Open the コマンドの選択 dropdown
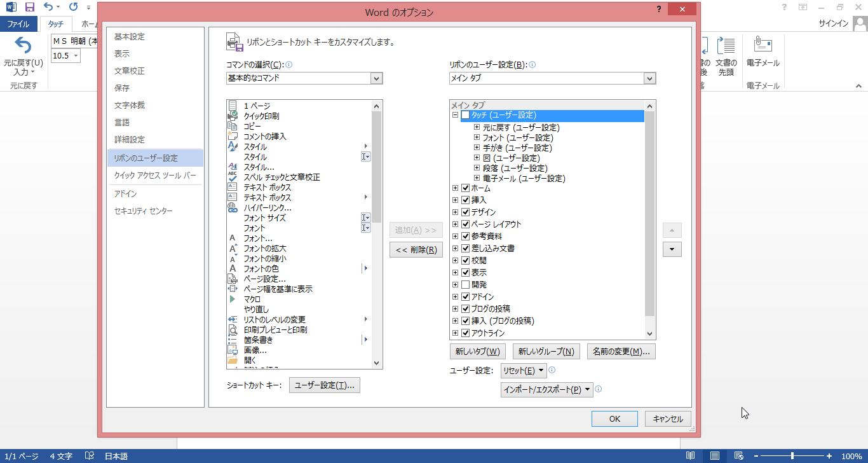This screenshot has height=463, width=868. click(x=377, y=78)
